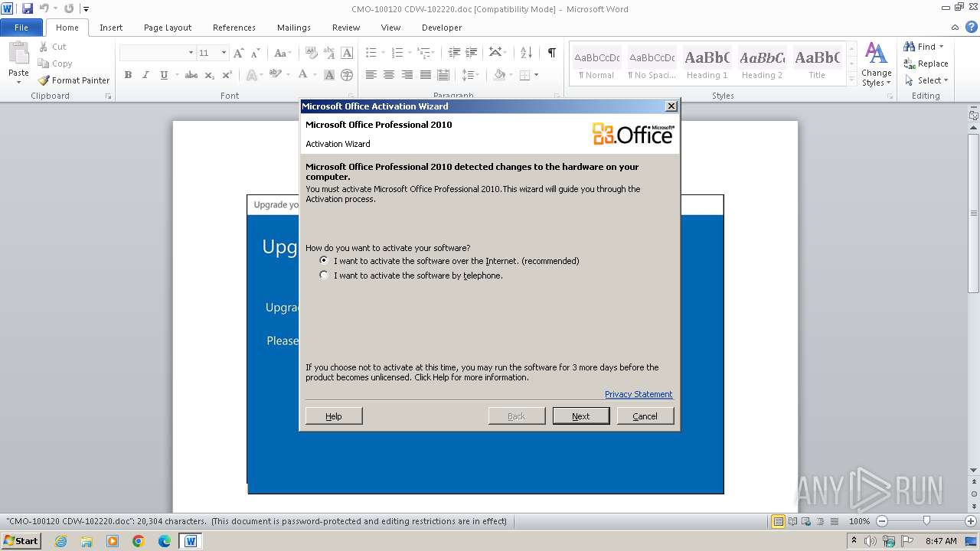Image resolution: width=980 pixels, height=551 pixels.
Task: Open the Change Case dropdown
Action: point(282,53)
